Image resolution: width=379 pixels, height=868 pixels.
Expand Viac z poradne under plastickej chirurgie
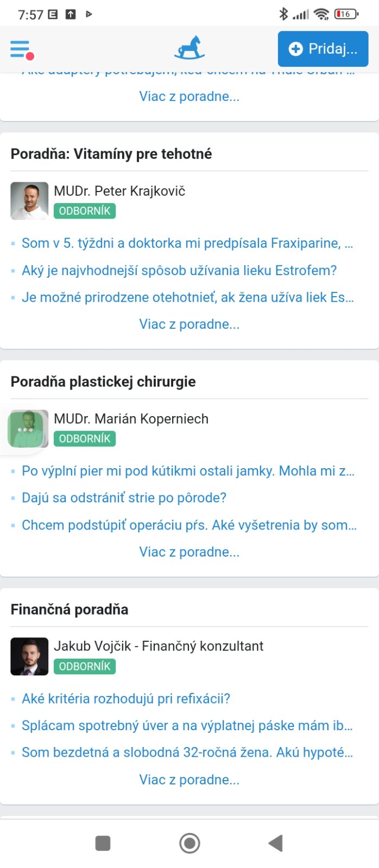click(x=189, y=552)
